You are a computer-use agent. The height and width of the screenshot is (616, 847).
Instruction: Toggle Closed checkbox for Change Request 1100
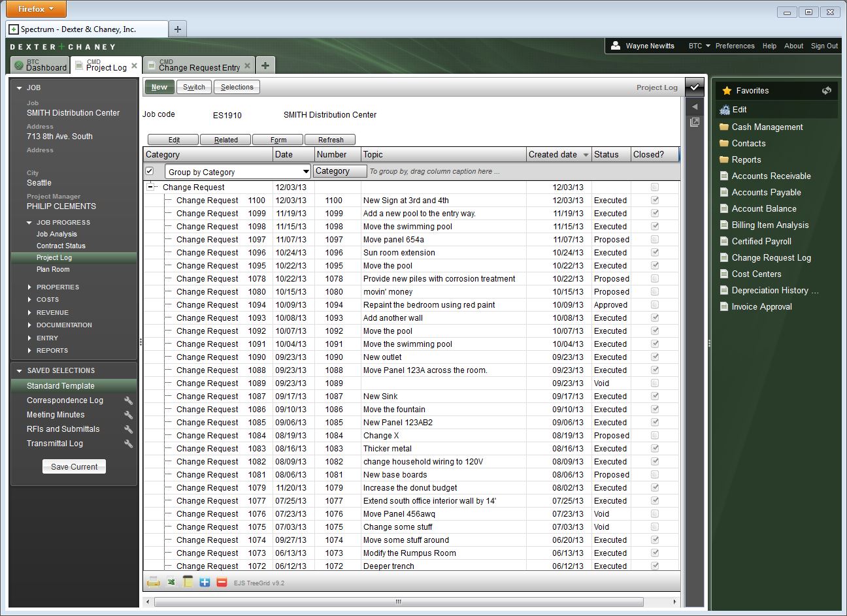tap(655, 201)
